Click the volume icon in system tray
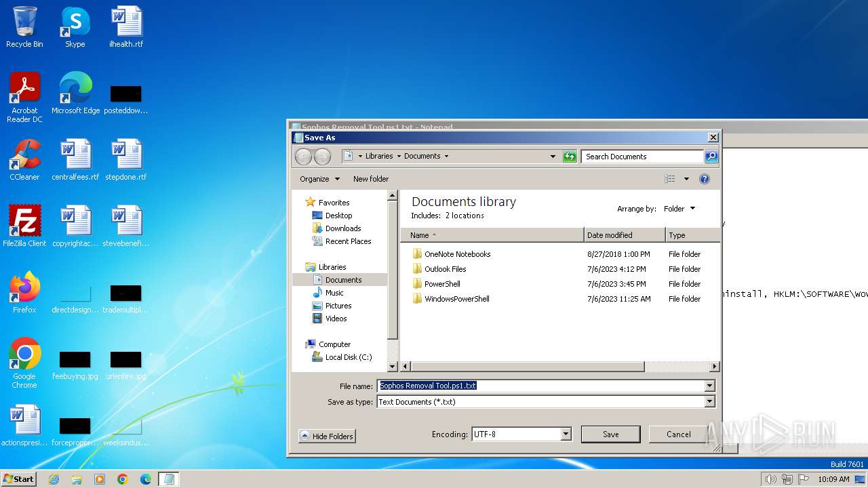The width and height of the screenshot is (868, 488). [770, 479]
